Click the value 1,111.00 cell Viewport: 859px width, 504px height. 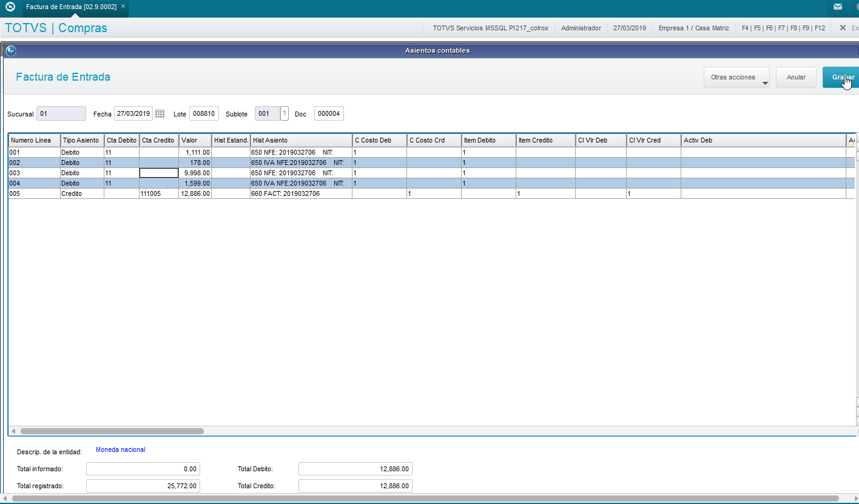tap(195, 152)
